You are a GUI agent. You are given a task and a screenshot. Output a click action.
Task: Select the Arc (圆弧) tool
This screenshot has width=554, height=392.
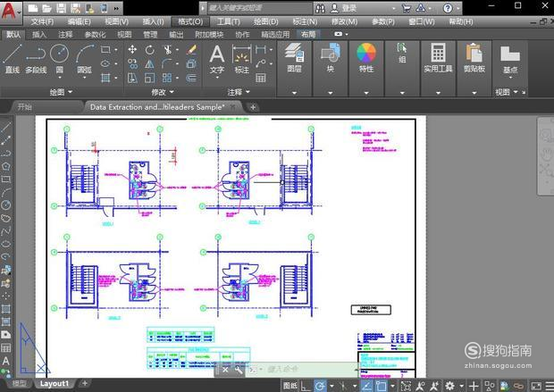click(x=85, y=59)
